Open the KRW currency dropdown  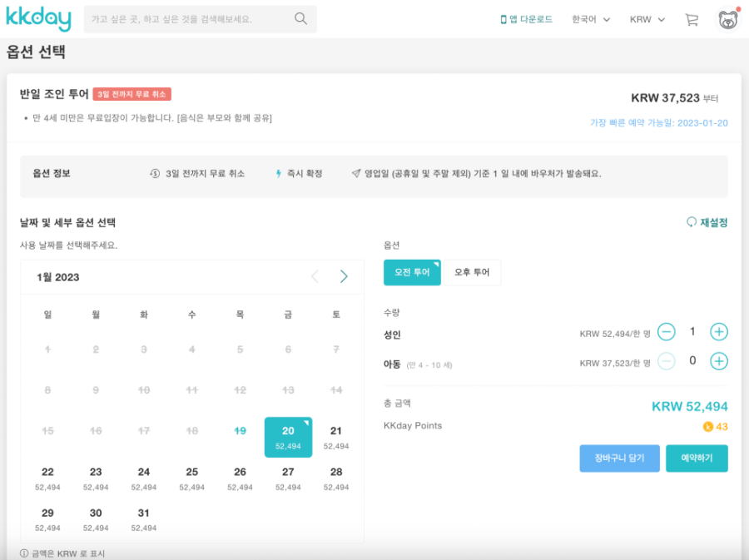click(x=647, y=18)
